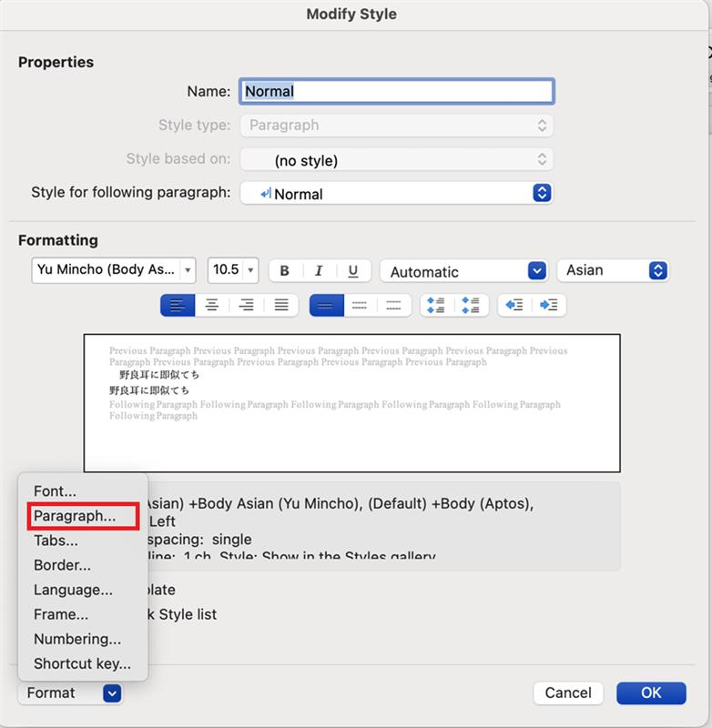The height and width of the screenshot is (728, 712).
Task: Click the Cancel button
Action: tap(568, 693)
